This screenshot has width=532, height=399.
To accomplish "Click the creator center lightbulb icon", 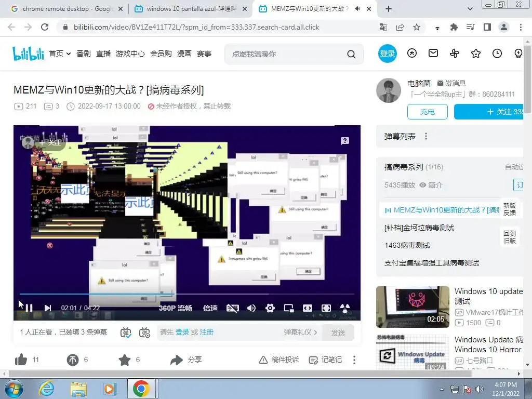I will click(518, 54).
